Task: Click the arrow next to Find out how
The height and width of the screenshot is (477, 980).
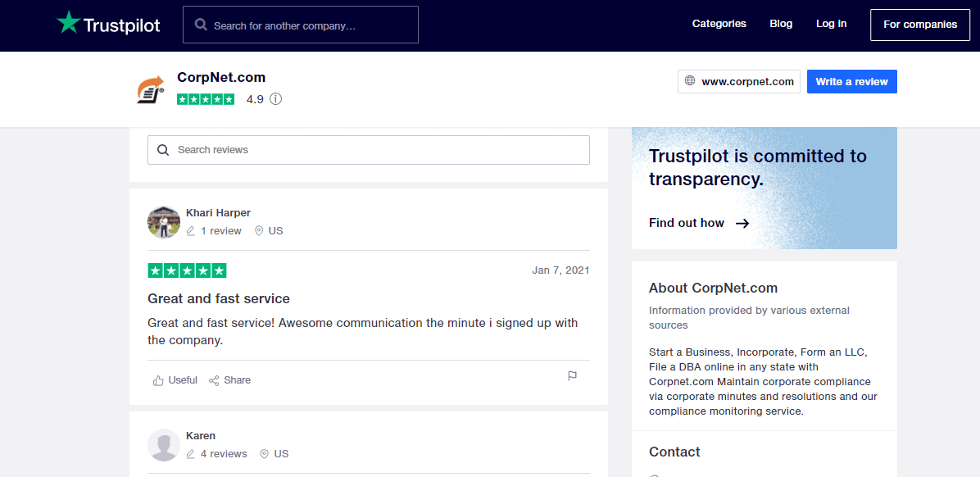Action: [x=742, y=223]
